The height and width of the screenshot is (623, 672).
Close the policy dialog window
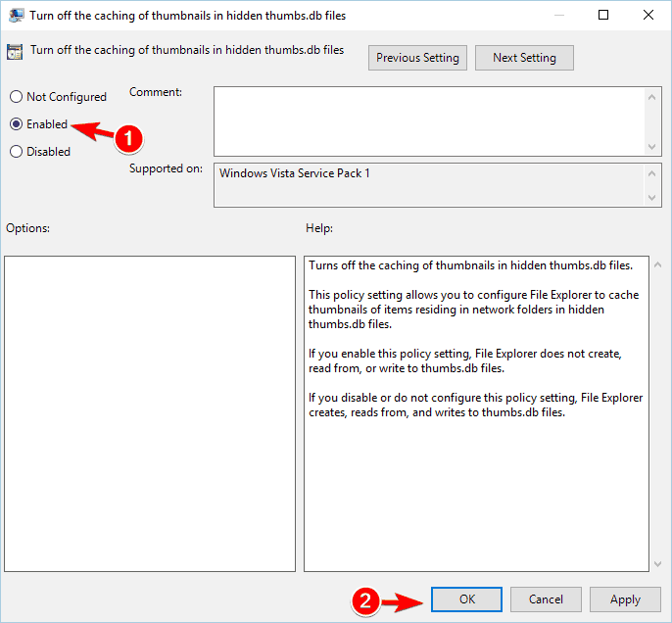[x=648, y=15]
